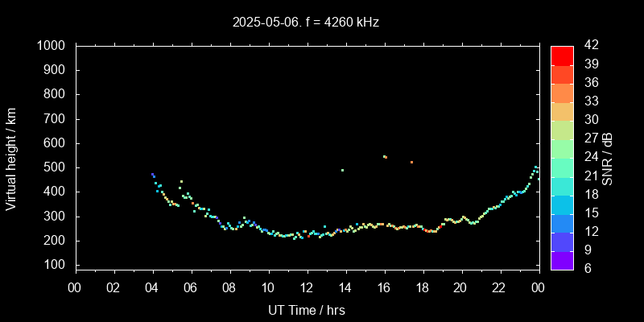This screenshot has width=644, height=322.
Task: Click the 'Virtual height / km' axis label
Action: pyautogui.click(x=11, y=158)
